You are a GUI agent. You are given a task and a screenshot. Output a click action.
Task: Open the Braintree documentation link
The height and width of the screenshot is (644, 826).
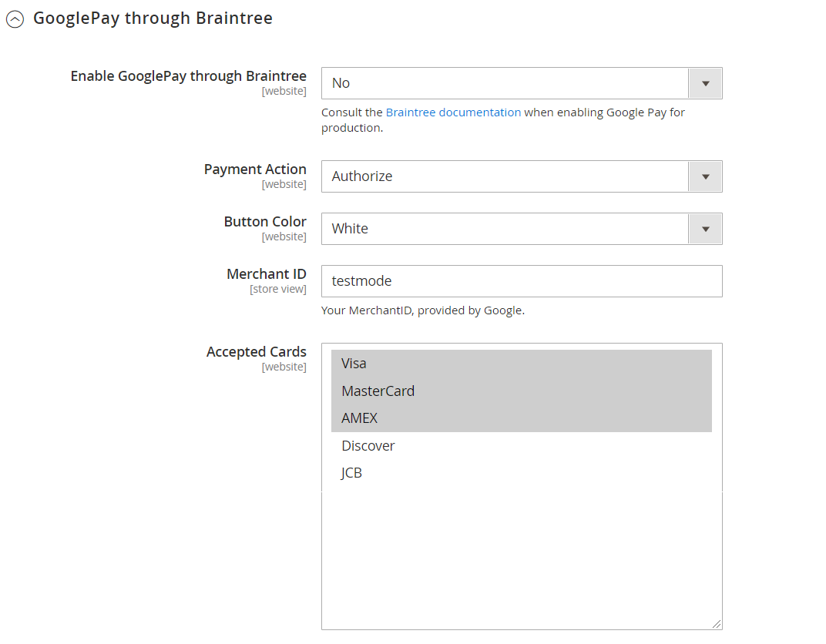pos(453,112)
